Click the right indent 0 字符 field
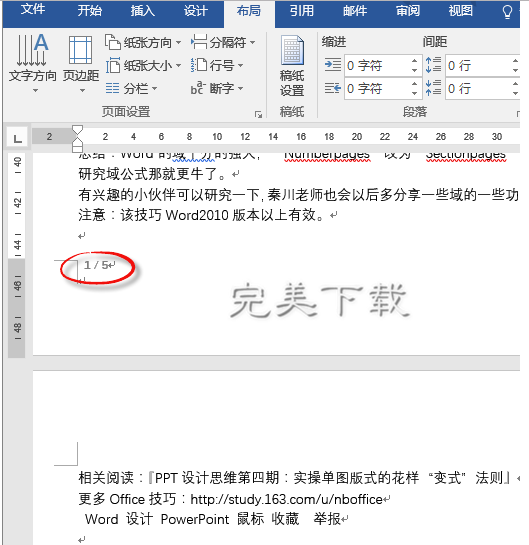The image size is (529, 545). (x=377, y=89)
